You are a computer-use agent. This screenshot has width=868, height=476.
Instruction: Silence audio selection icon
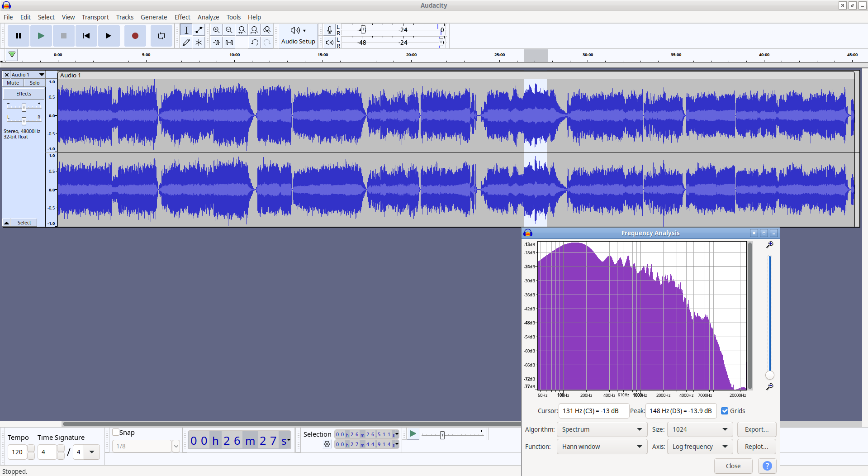pyautogui.click(x=229, y=43)
